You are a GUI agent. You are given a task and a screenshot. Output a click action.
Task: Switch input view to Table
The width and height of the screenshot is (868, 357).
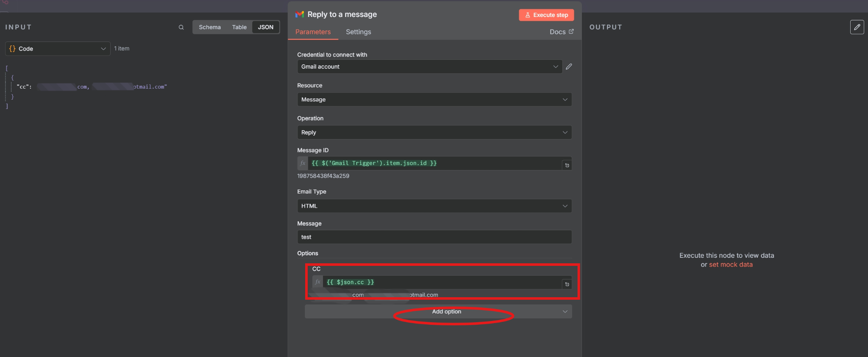239,27
